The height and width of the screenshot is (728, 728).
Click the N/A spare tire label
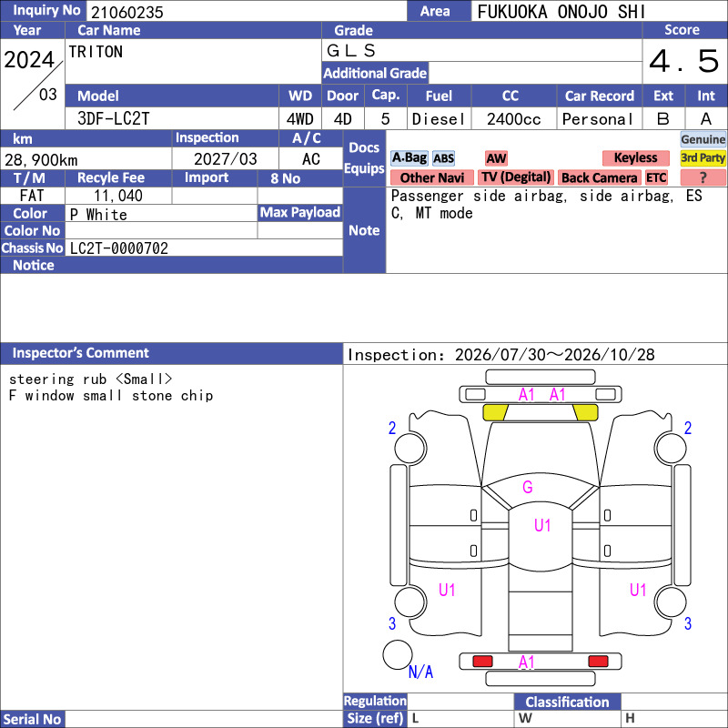click(420, 672)
